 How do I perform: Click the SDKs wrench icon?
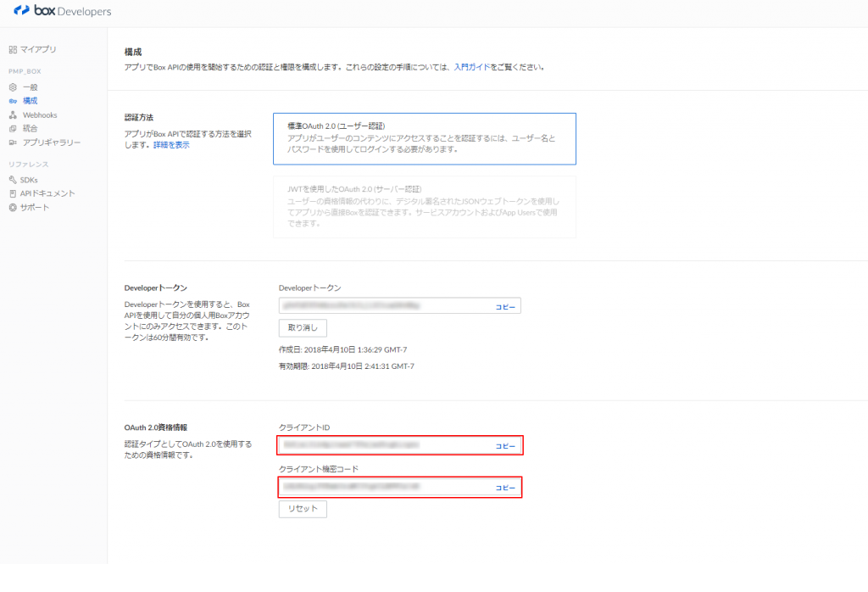click(13, 180)
